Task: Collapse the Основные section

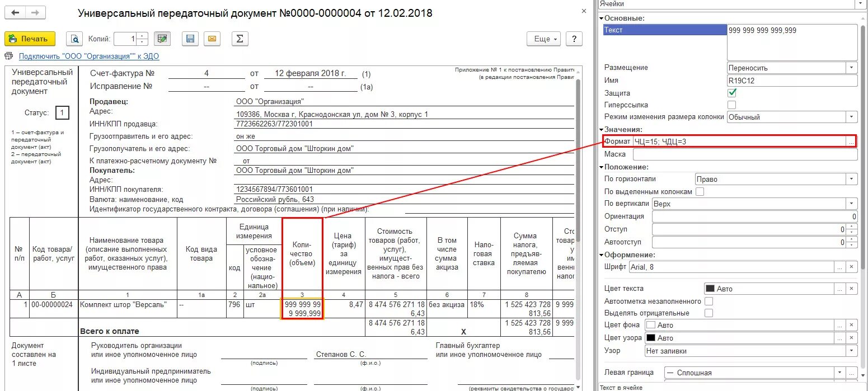Action: 601,18
